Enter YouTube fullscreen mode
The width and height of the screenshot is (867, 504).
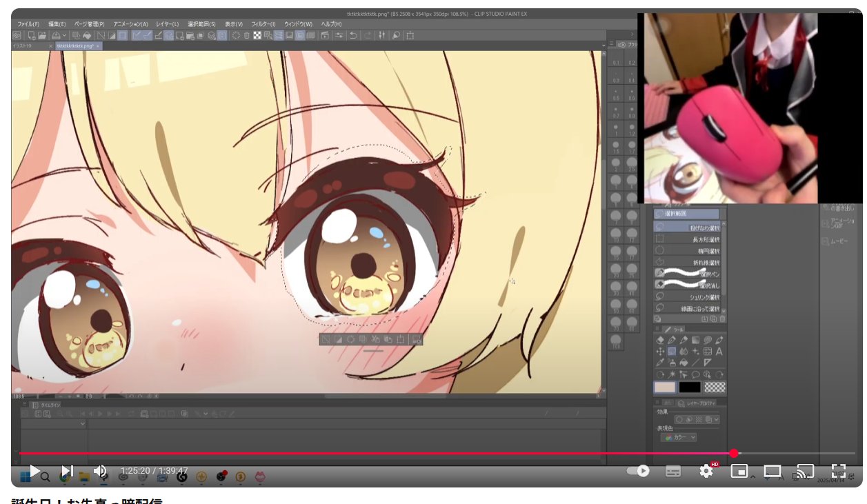[838, 471]
